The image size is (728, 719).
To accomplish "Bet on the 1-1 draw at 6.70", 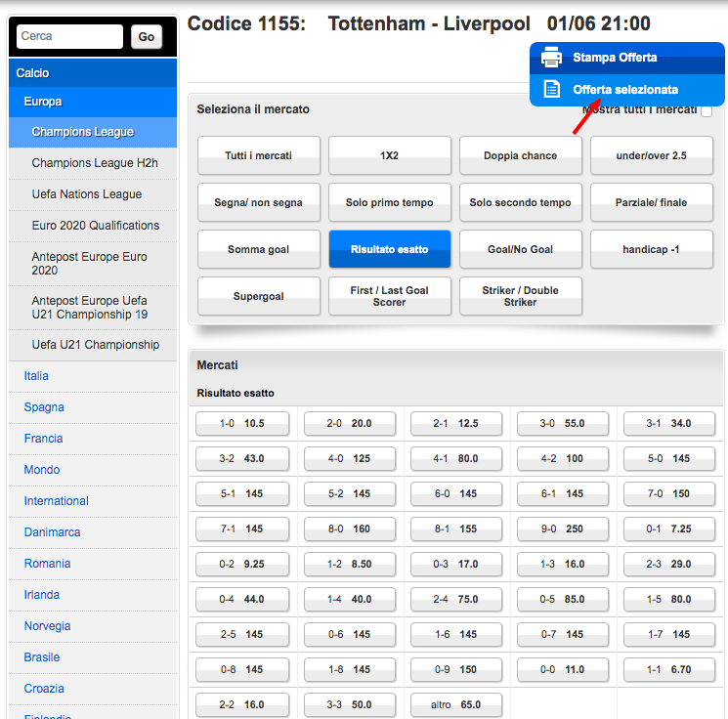I will pos(667,669).
